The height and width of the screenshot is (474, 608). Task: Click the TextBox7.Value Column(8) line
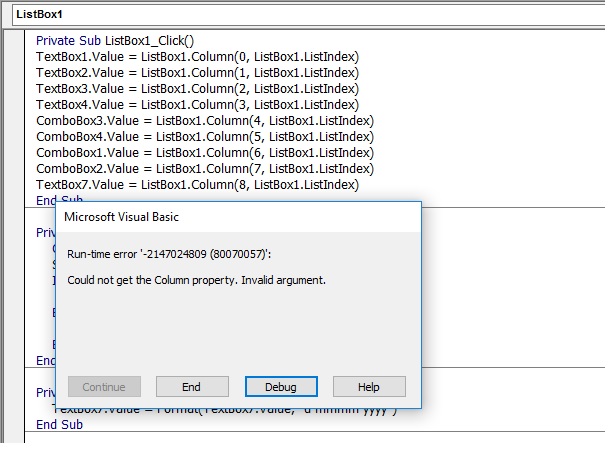[x=197, y=185]
